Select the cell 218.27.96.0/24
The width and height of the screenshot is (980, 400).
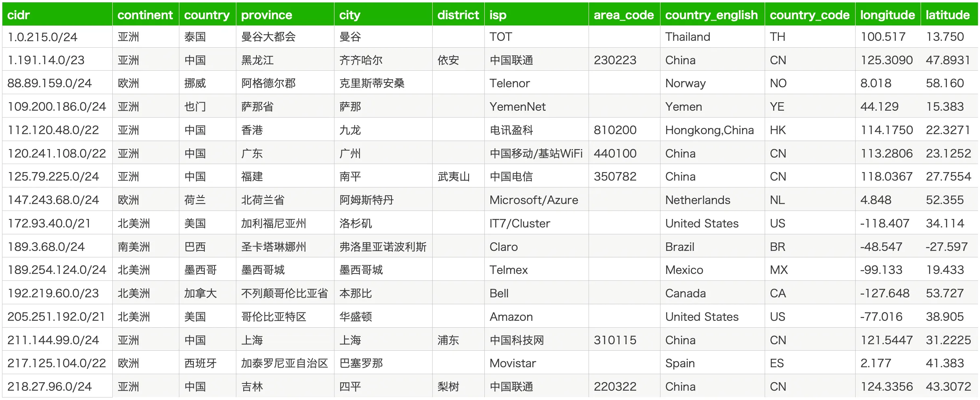click(57, 386)
